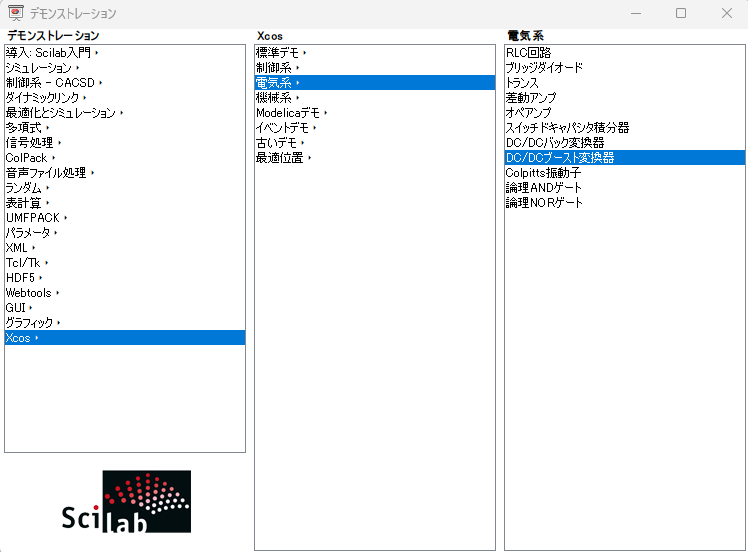Image resolution: width=748 pixels, height=552 pixels.
Task: Launch highlighted DC/DCブースト変換器 demo
Action: point(625,157)
